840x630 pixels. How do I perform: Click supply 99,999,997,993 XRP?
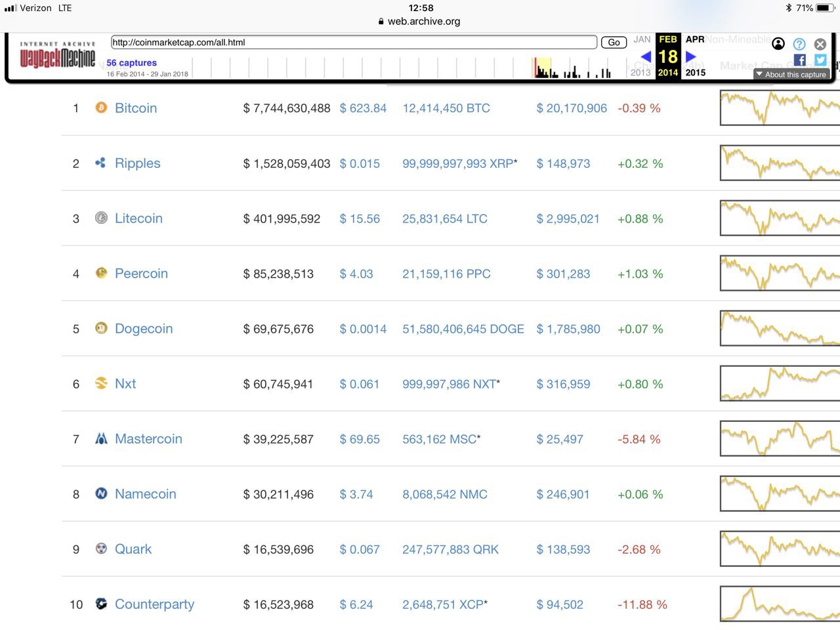coord(460,163)
